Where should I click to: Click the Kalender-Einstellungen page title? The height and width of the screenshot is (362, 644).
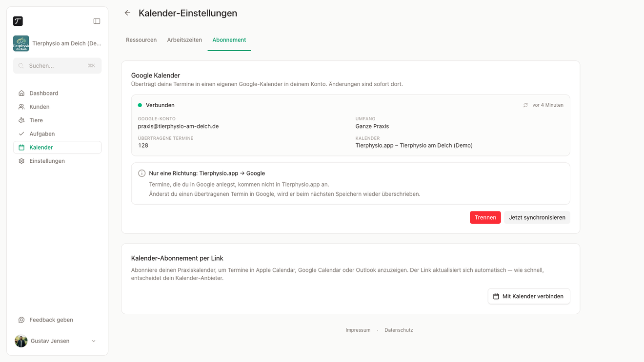coord(188,13)
